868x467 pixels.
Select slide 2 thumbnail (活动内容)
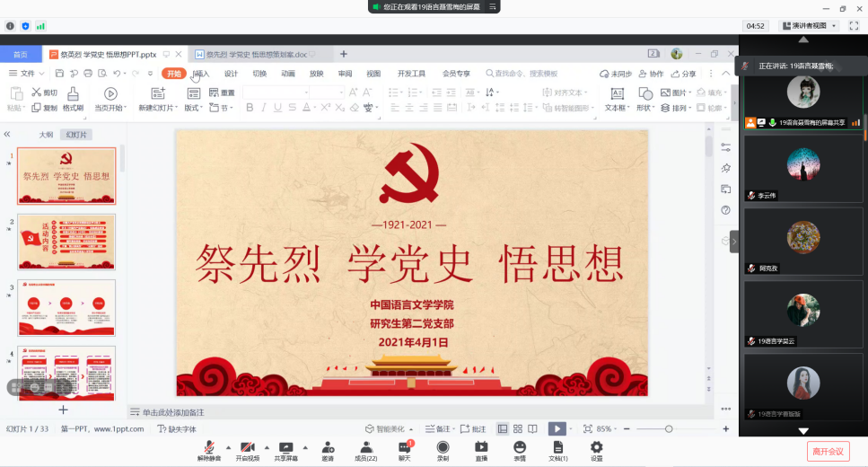(66, 242)
